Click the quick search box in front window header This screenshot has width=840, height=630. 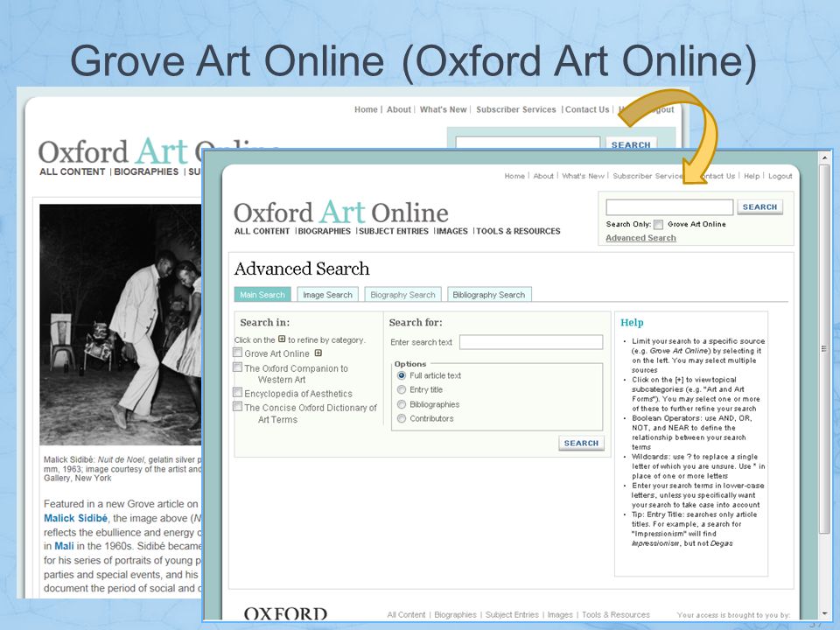click(x=669, y=207)
